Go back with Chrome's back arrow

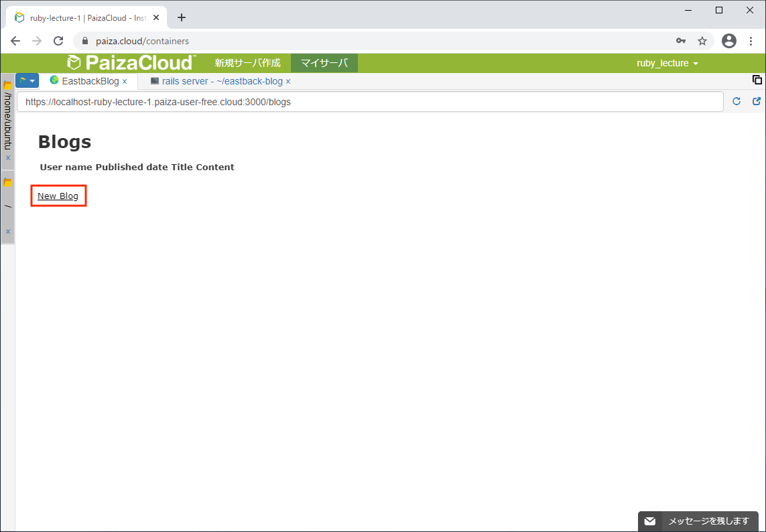pos(15,41)
